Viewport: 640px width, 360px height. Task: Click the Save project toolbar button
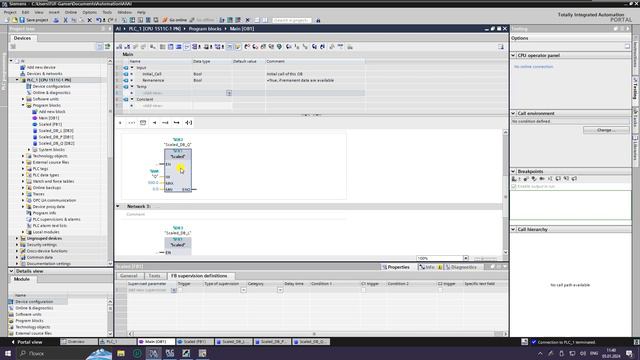coord(34,20)
